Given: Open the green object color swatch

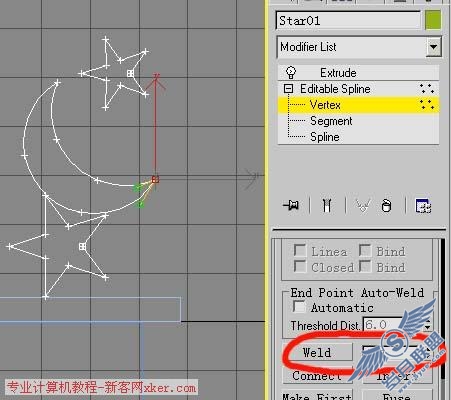Looking at the screenshot, I should pos(433,20).
